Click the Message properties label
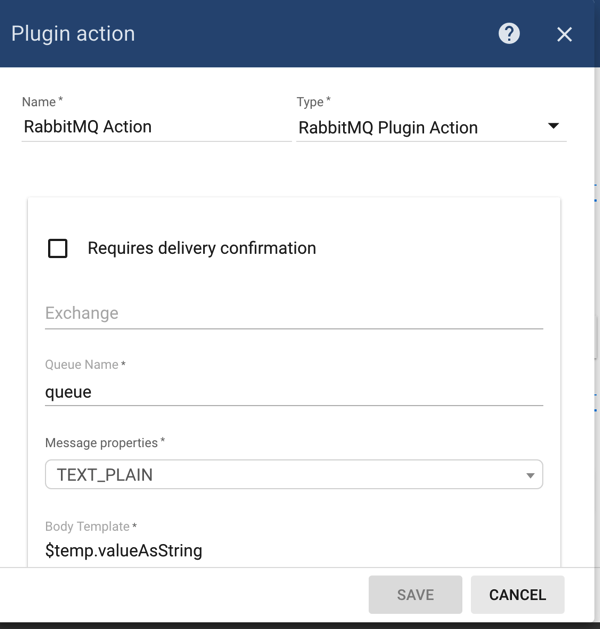600x629 pixels. (104, 443)
